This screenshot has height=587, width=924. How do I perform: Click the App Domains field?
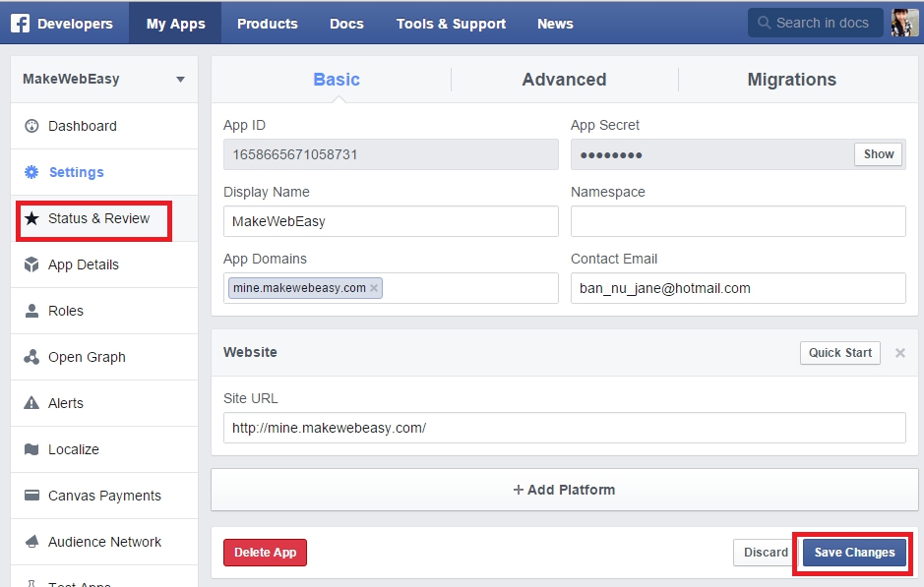coord(391,288)
